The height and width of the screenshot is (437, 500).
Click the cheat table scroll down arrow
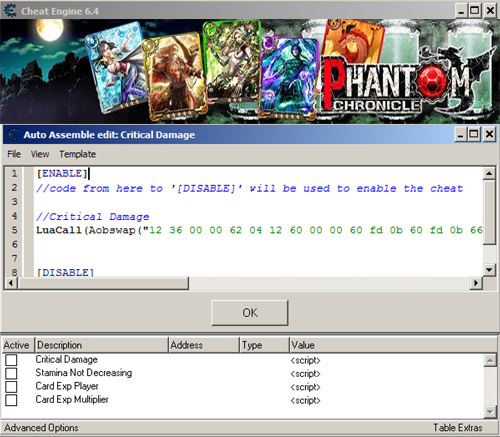[x=490, y=412]
